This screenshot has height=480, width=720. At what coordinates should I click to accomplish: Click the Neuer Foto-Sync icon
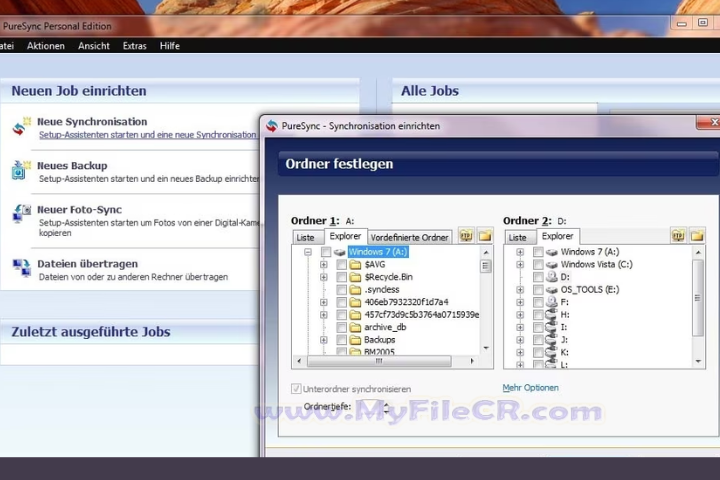(21, 214)
